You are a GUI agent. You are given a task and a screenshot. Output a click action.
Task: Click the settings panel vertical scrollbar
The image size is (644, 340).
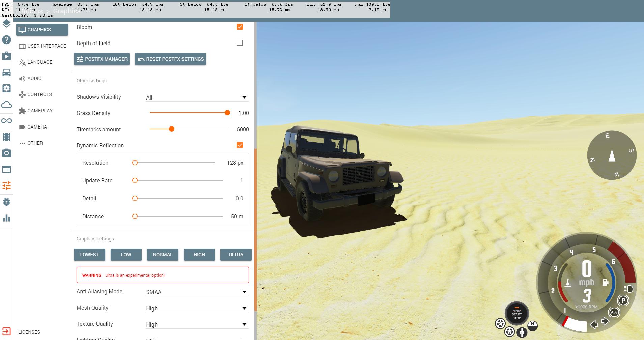pos(255,229)
